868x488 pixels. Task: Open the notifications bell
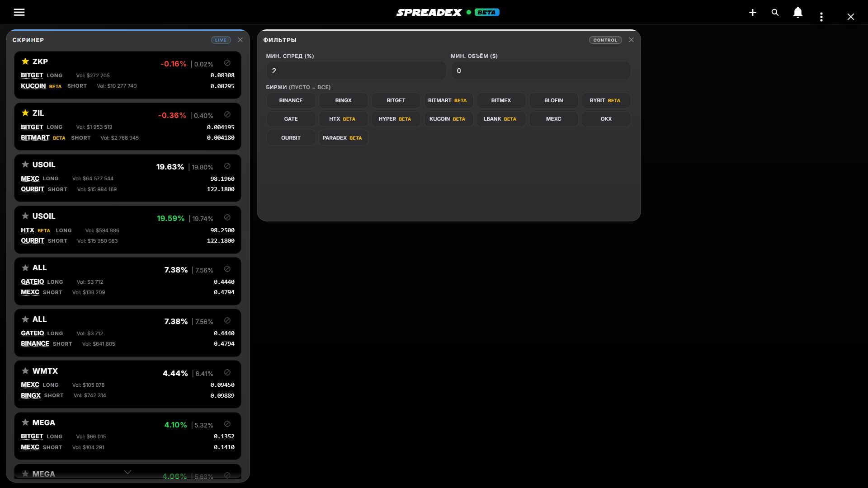point(797,13)
